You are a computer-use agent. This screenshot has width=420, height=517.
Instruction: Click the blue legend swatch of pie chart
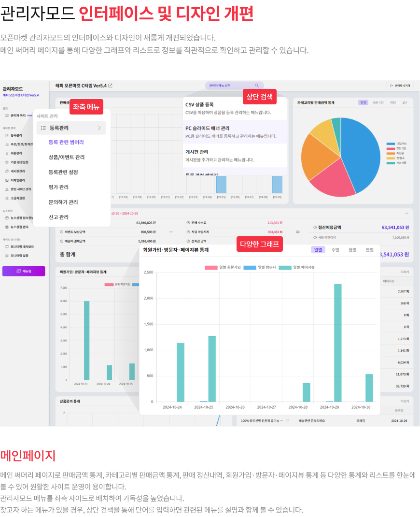click(x=391, y=144)
